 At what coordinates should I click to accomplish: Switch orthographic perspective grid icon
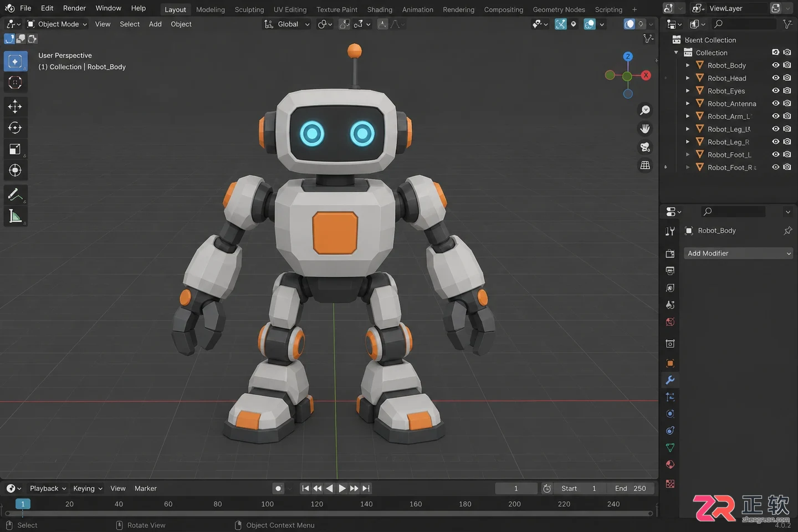pos(645,165)
